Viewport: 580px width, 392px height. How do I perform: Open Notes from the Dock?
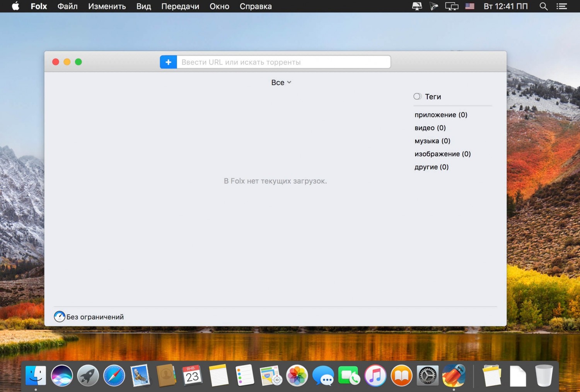(x=219, y=375)
